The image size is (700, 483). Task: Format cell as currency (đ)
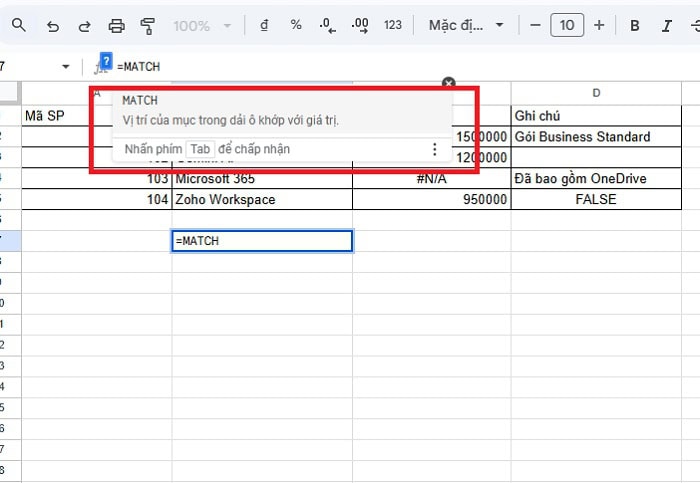click(264, 25)
